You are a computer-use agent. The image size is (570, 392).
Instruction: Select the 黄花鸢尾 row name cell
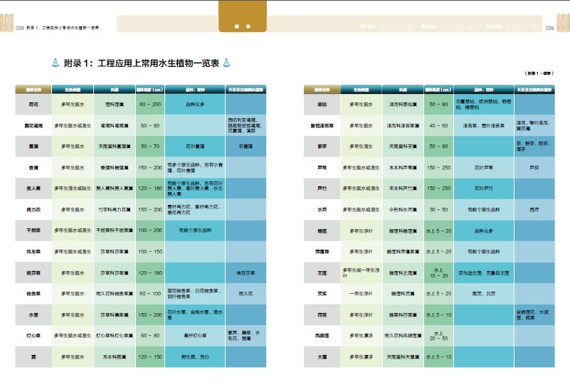pyautogui.click(x=33, y=125)
